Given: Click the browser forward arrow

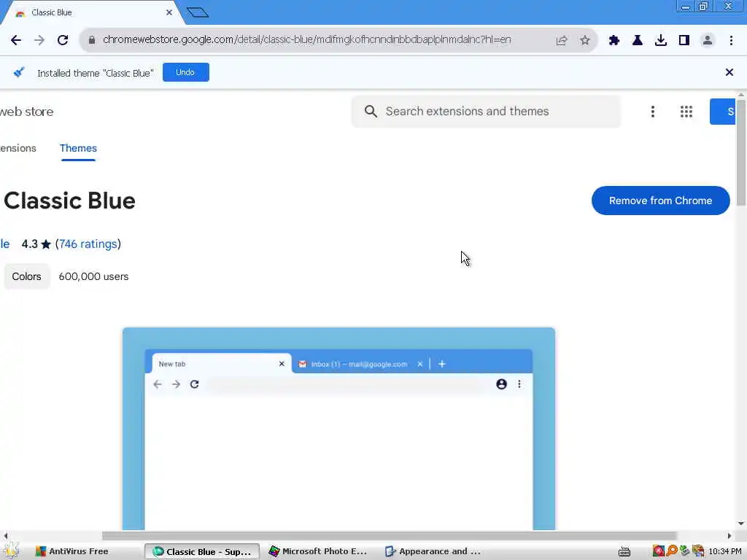Looking at the screenshot, I should pyautogui.click(x=39, y=40).
